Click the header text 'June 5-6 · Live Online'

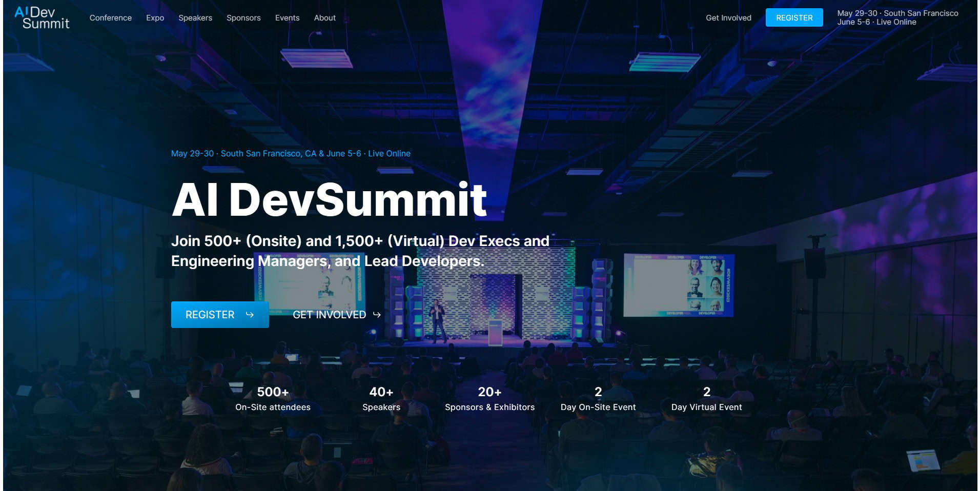(876, 22)
